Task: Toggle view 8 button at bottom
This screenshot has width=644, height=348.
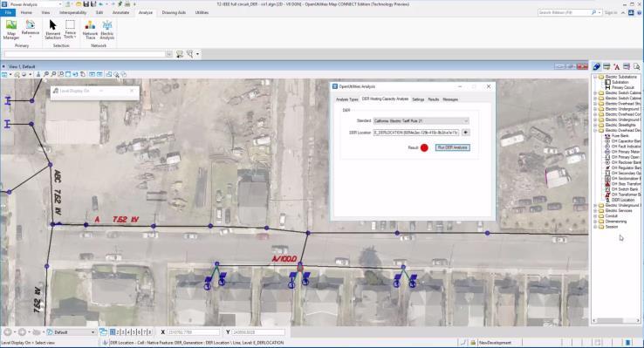Action: (x=149, y=332)
